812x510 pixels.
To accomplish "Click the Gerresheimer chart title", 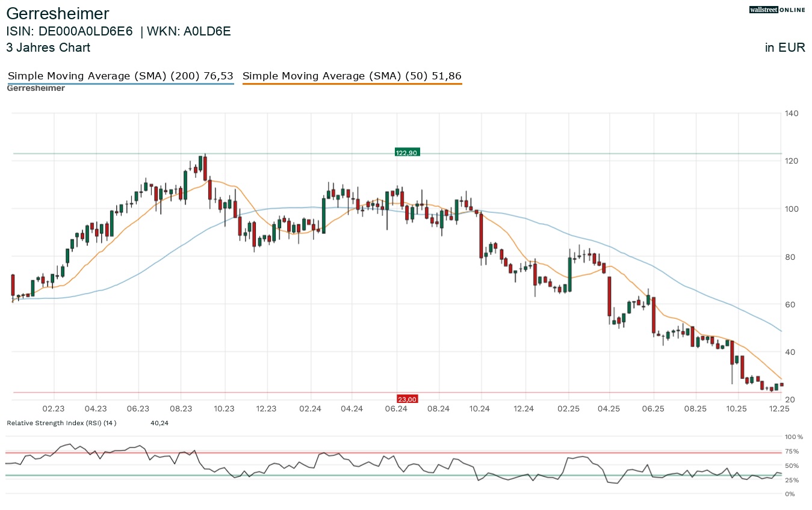I will point(58,14).
